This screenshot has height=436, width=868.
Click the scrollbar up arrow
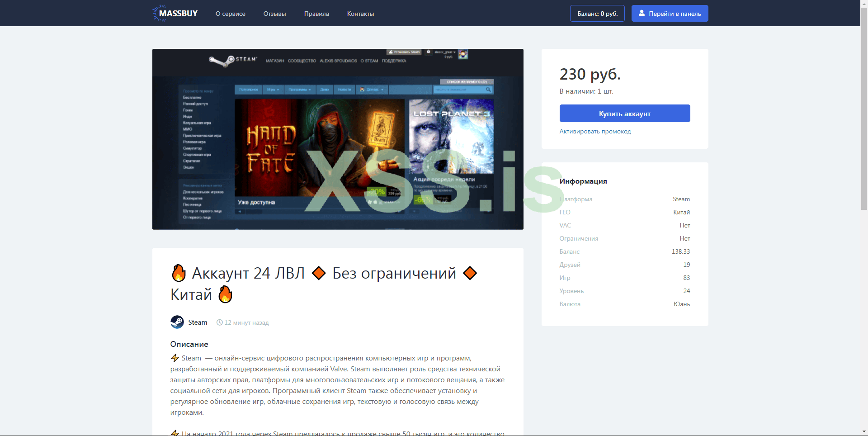pyautogui.click(x=864, y=4)
